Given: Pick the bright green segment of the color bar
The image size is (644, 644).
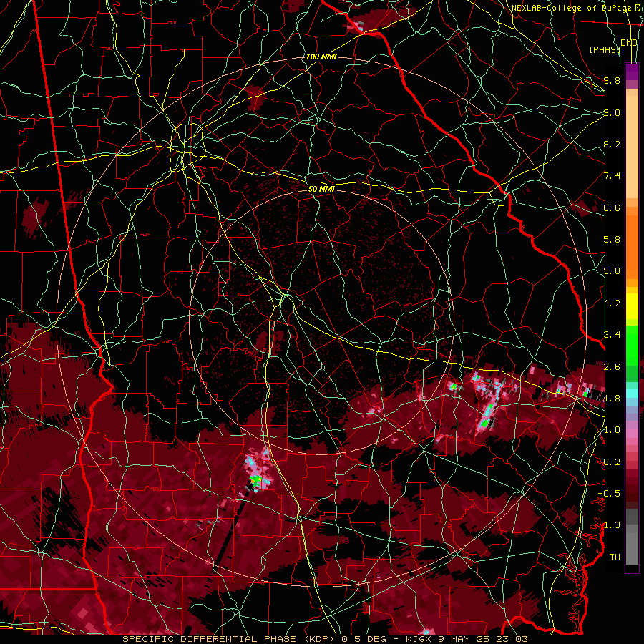Looking at the screenshot, I should 632,346.
